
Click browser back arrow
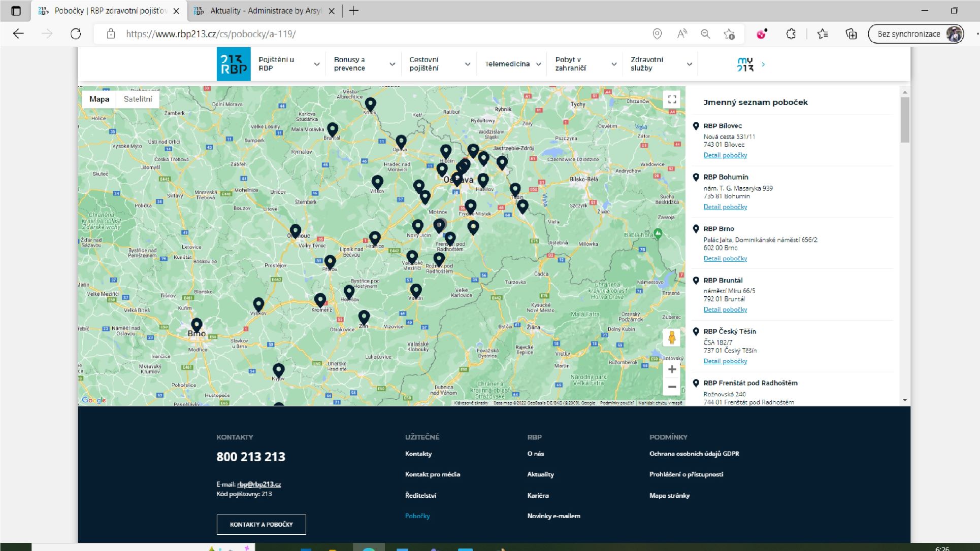[18, 34]
